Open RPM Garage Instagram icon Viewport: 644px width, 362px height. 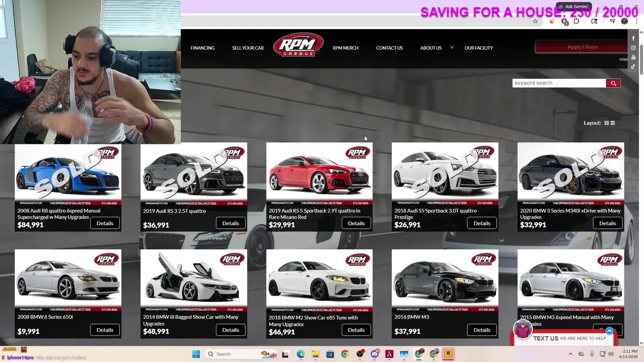[633, 48]
